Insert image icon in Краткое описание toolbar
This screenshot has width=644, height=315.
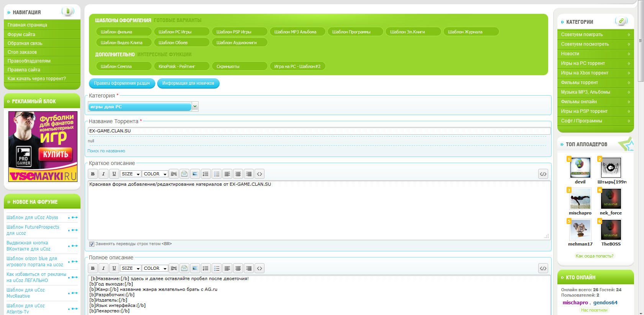(195, 174)
